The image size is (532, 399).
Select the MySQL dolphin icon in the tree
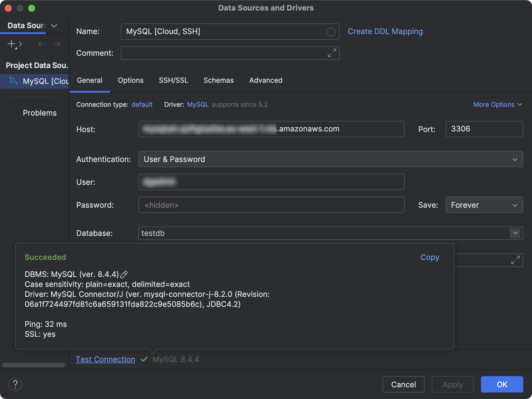click(x=13, y=81)
